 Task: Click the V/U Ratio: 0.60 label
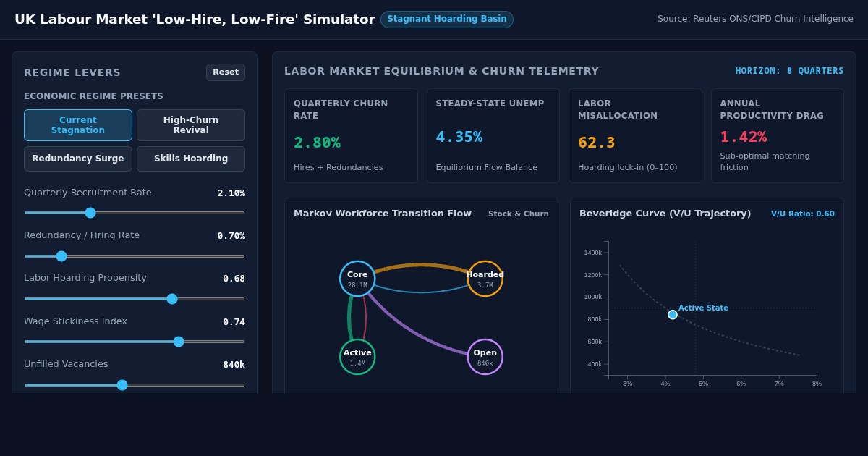pos(803,214)
